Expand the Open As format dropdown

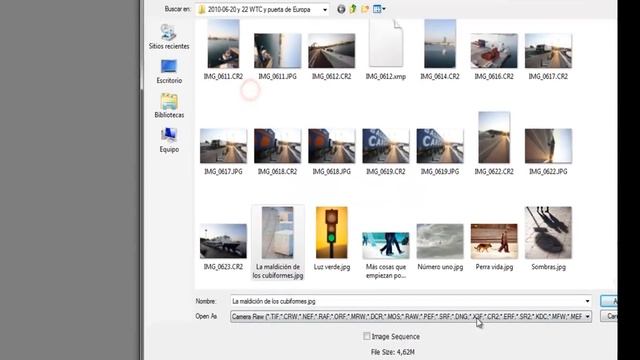pos(588,316)
